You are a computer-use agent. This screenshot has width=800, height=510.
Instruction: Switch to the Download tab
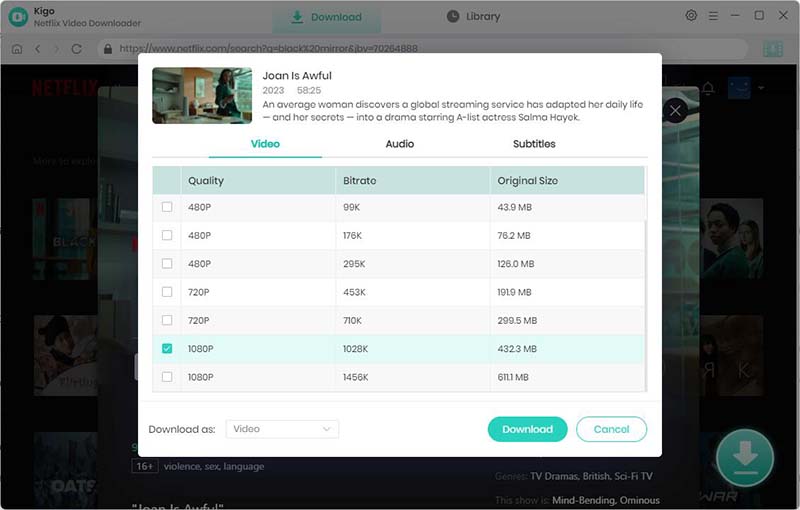point(327,17)
